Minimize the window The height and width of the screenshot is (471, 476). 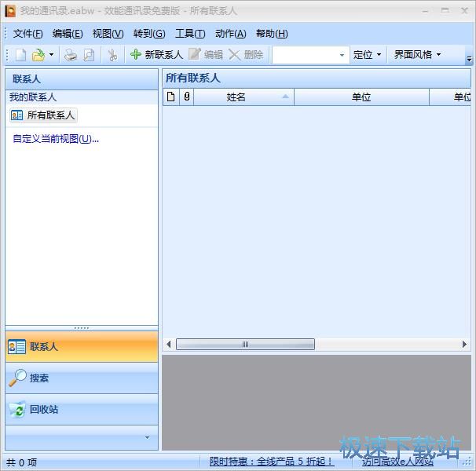click(425, 11)
